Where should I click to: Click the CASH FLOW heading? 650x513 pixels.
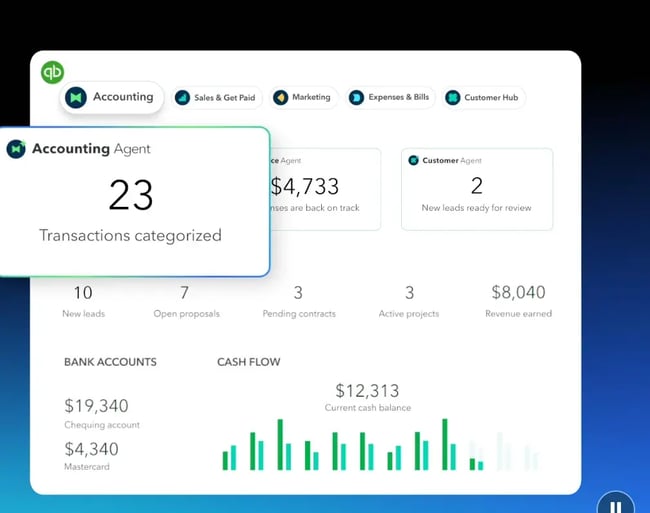pos(249,362)
